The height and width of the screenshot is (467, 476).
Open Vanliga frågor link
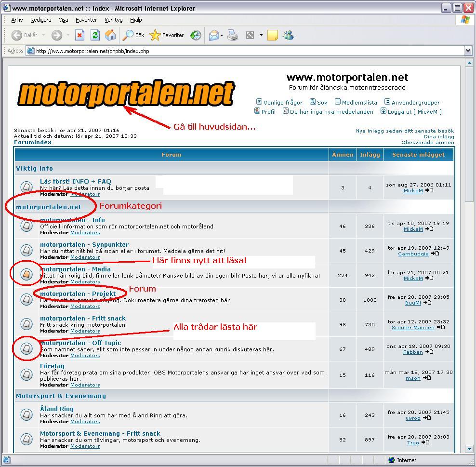tap(283, 103)
